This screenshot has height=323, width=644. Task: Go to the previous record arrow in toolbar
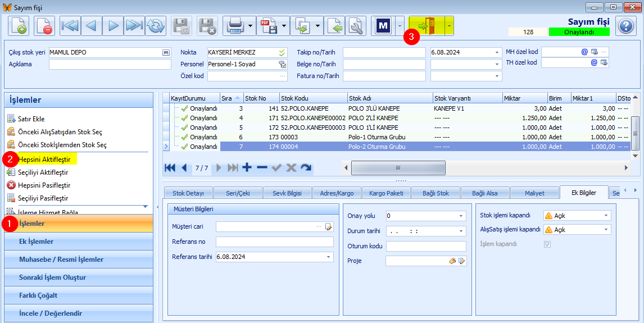click(x=92, y=26)
